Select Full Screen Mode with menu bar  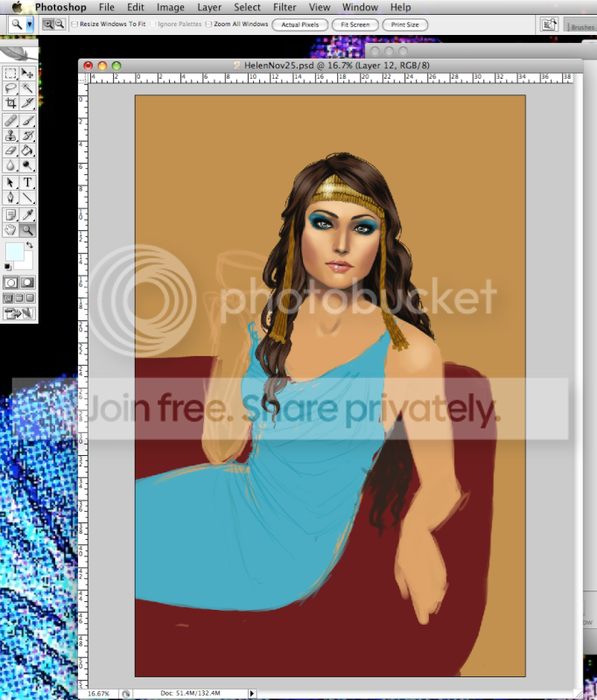pyautogui.click(x=19, y=298)
